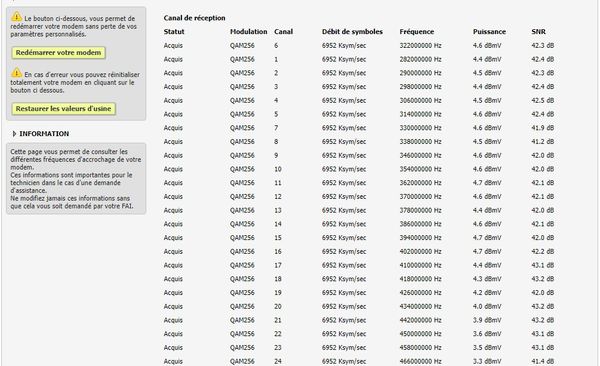Click power 3.6 dBmV on channel 22 row
The width and height of the screenshot is (600, 366).
coord(487,334)
